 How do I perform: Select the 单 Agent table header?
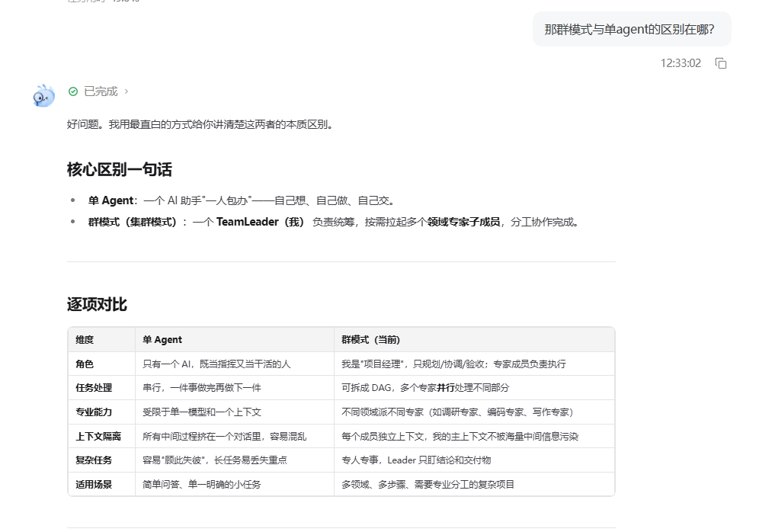click(234, 340)
